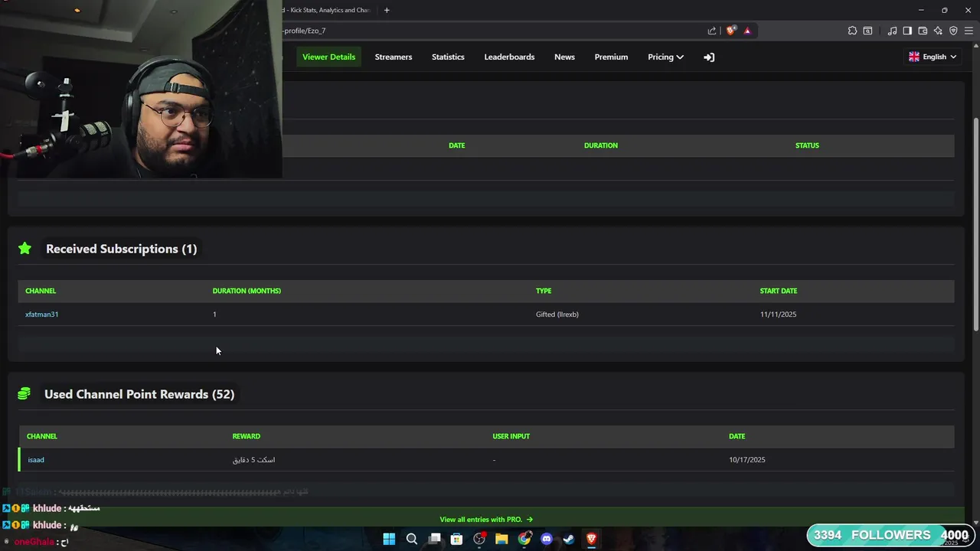Click the STATUS column header

(x=807, y=145)
